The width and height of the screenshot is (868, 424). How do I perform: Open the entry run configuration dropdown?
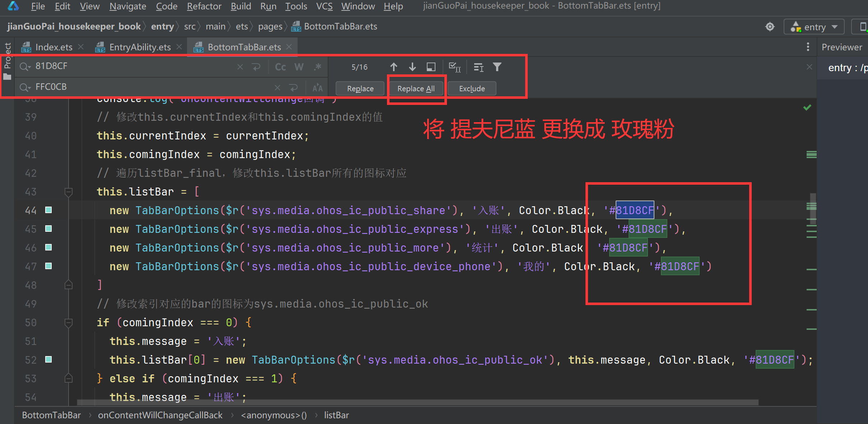814,27
